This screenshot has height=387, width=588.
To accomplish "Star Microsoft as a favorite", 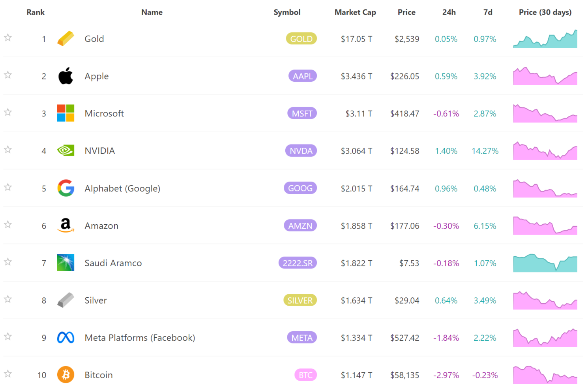I will point(8,112).
